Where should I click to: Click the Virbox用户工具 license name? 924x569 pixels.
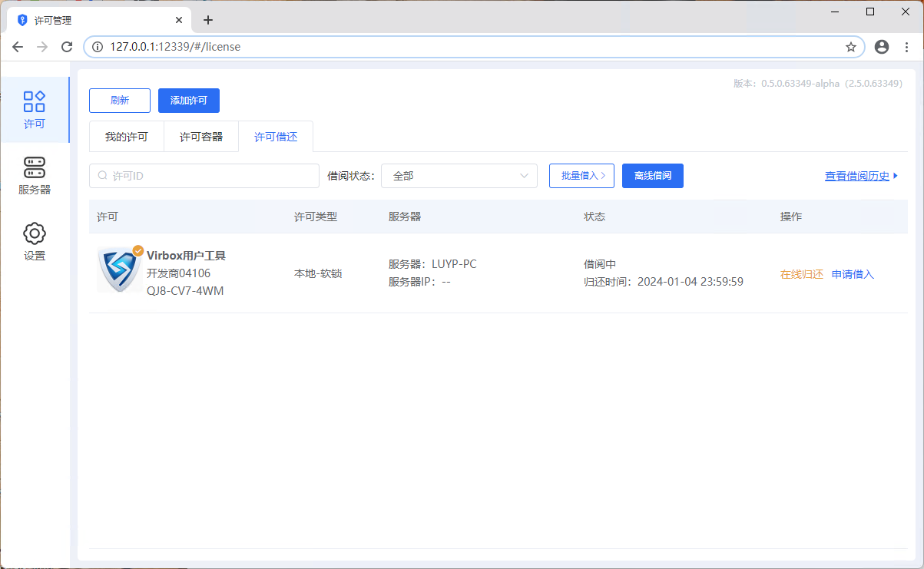[x=186, y=256]
